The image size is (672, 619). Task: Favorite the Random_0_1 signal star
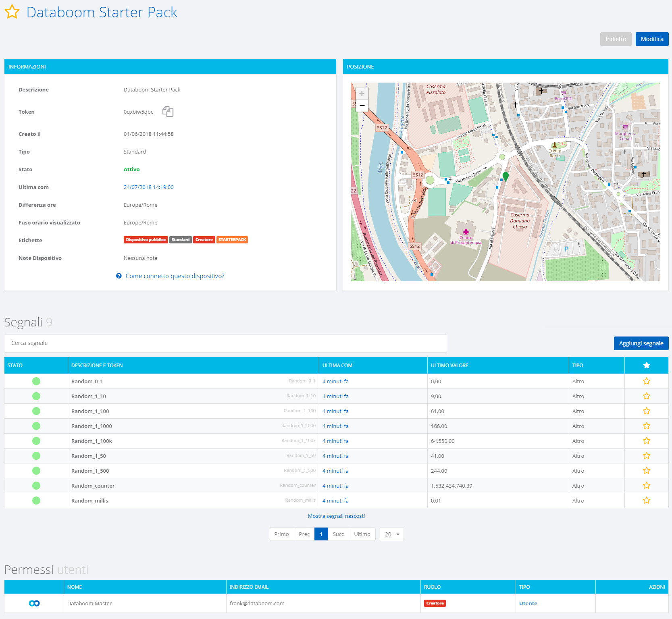tap(647, 381)
